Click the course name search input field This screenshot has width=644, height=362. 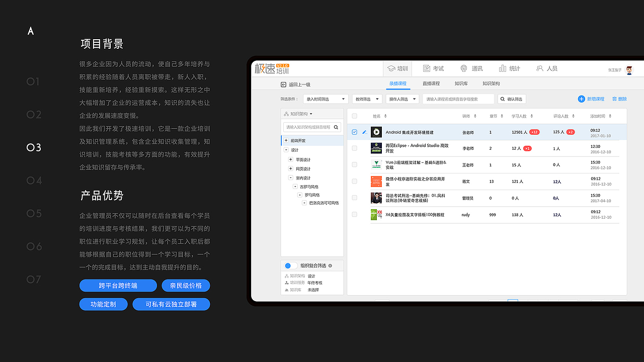tap(458, 99)
